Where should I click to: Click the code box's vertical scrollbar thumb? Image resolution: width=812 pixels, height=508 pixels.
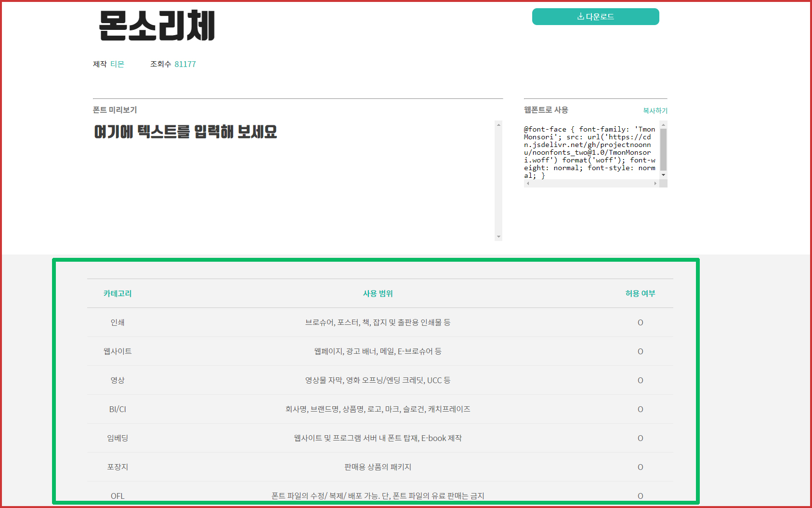663,149
